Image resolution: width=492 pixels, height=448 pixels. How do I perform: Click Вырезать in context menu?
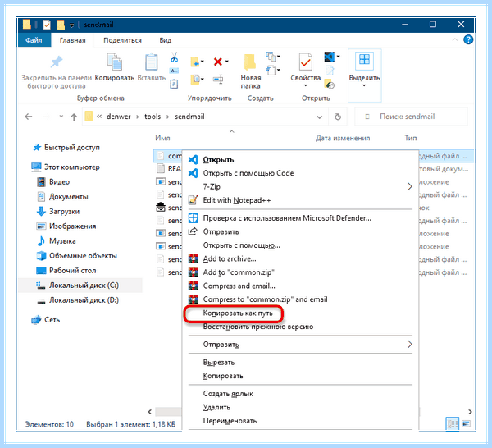click(219, 363)
